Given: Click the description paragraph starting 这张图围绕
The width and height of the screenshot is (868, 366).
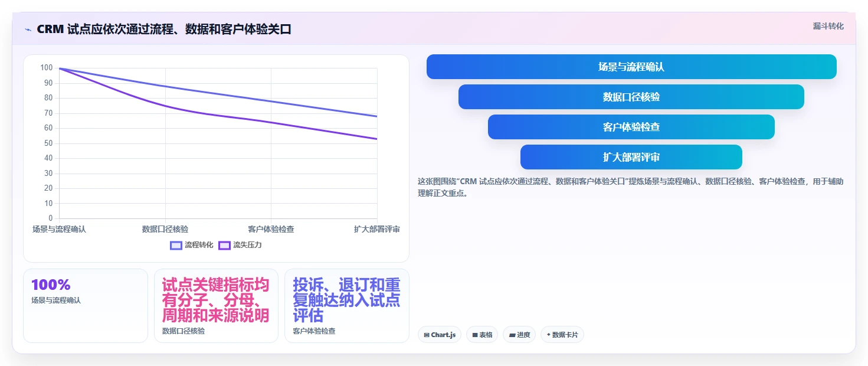Looking at the screenshot, I should [x=631, y=187].
